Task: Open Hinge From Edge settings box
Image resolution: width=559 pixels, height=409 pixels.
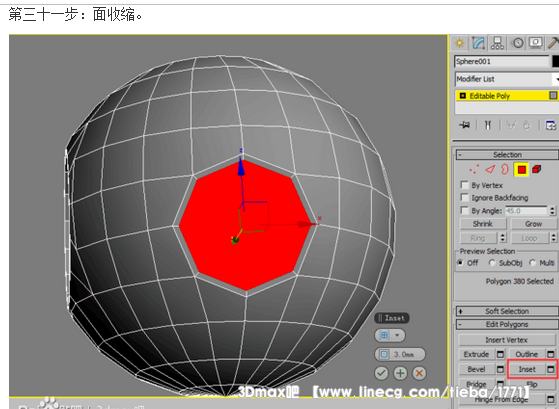Action: [550, 399]
